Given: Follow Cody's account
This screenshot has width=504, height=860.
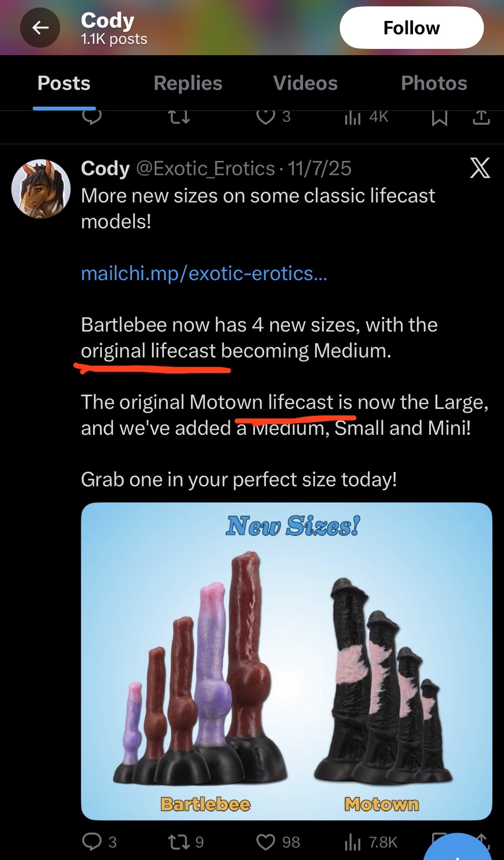Looking at the screenshot, I should (412, 28).
